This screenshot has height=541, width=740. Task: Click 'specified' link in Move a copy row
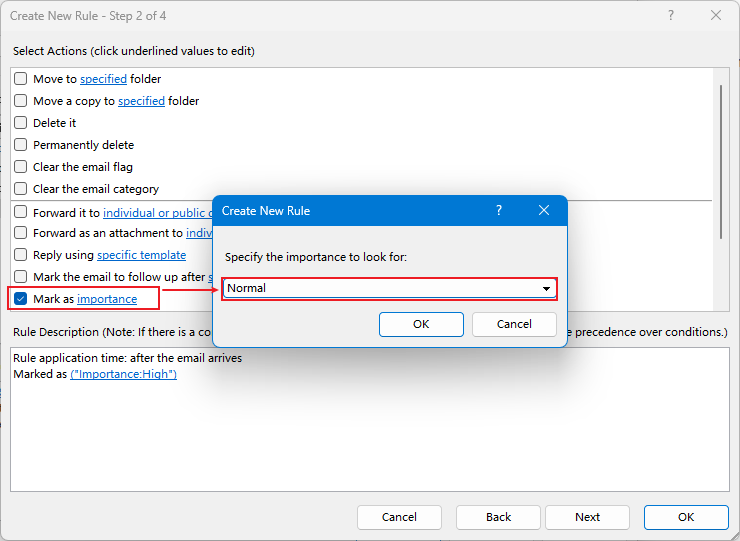[x=141, y=101]
